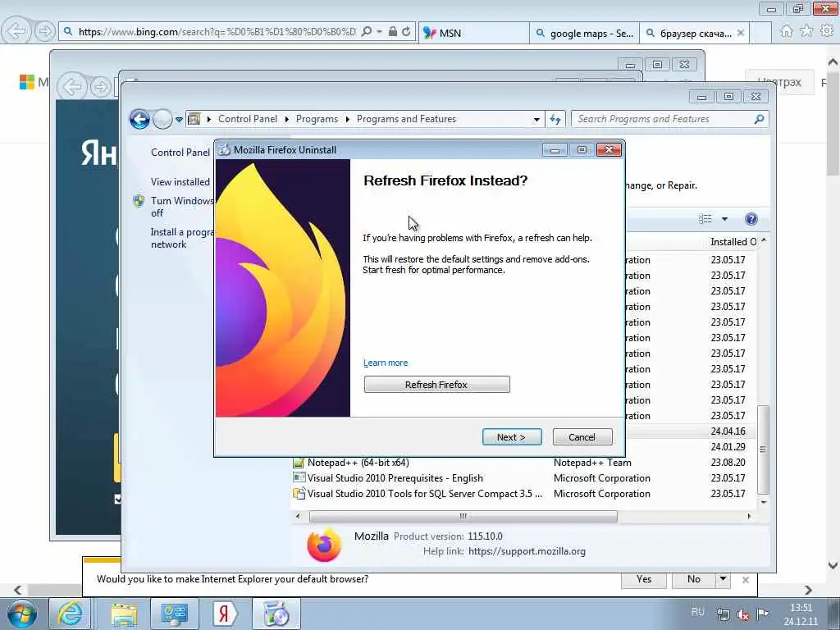
Task: Click Internet Explorer back button
Action: (16, 31)
